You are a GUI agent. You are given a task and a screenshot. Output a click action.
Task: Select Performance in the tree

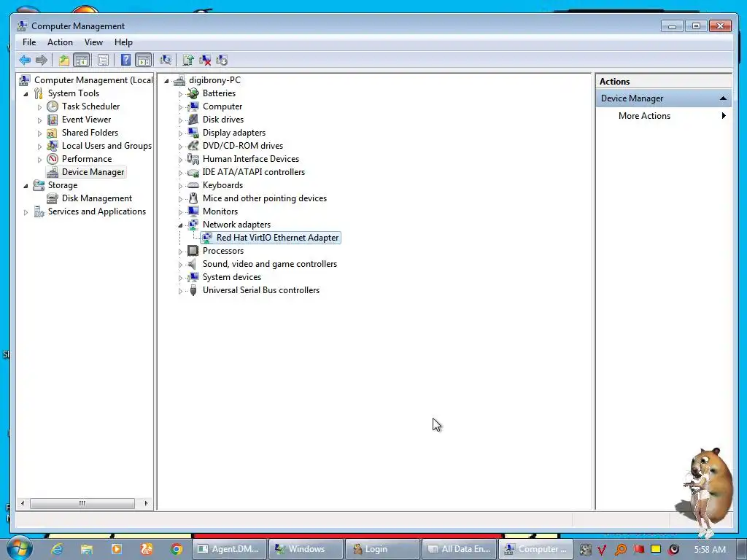coord(87,158)
